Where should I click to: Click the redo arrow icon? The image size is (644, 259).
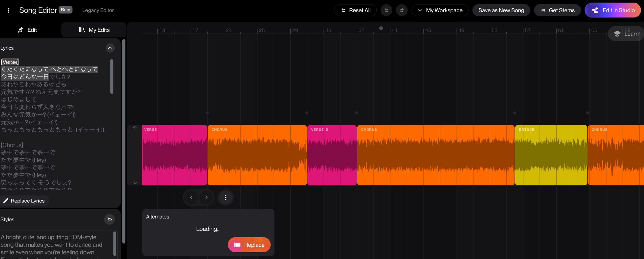(402, 10)
